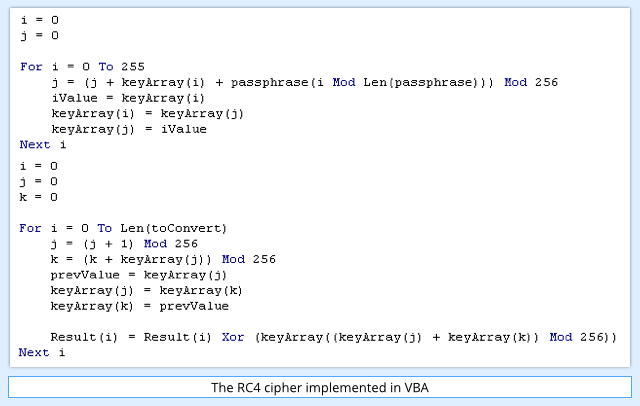Click the caption "The RC4 cipher implemented in VBA"
Image resolution: width=640 pixels, height=406 pixels.
[320, 388]
